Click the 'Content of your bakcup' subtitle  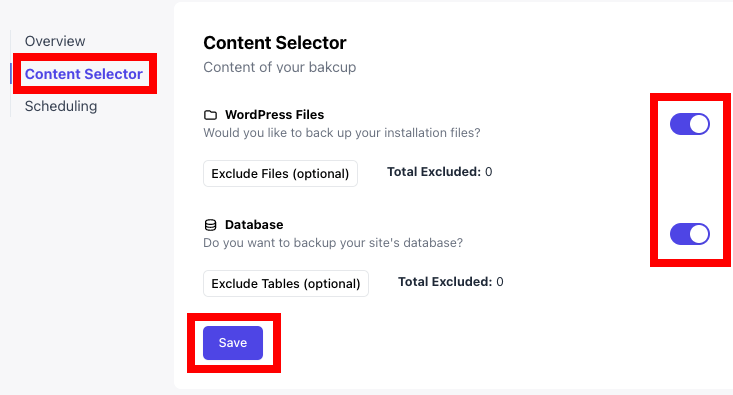pyautogui.click(x=280, y=67)
